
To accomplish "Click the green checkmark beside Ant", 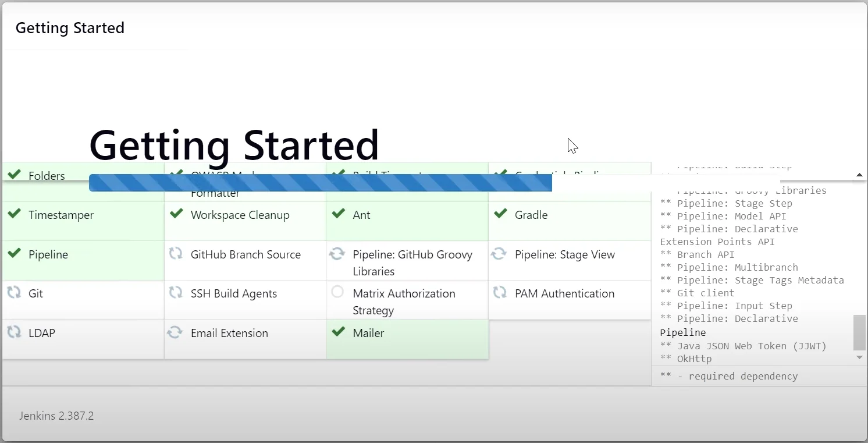I will (x=339, y=214).
